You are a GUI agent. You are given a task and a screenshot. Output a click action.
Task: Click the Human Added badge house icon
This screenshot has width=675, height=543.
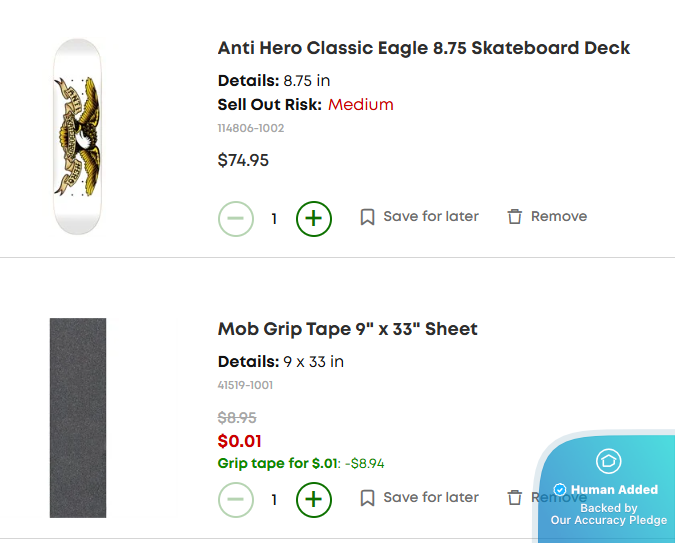click(608, 461)
